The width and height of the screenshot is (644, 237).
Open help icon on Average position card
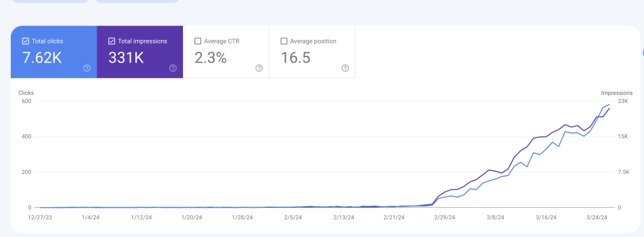pos(345,68)
